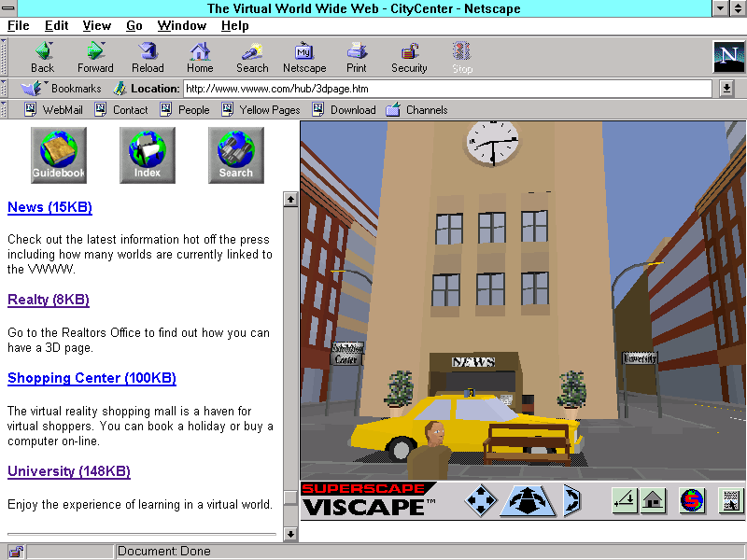Image resolution: width=747 pixels, height=560 pixels.
Task: Click the Index globe button
Action: tap(148, 155)
